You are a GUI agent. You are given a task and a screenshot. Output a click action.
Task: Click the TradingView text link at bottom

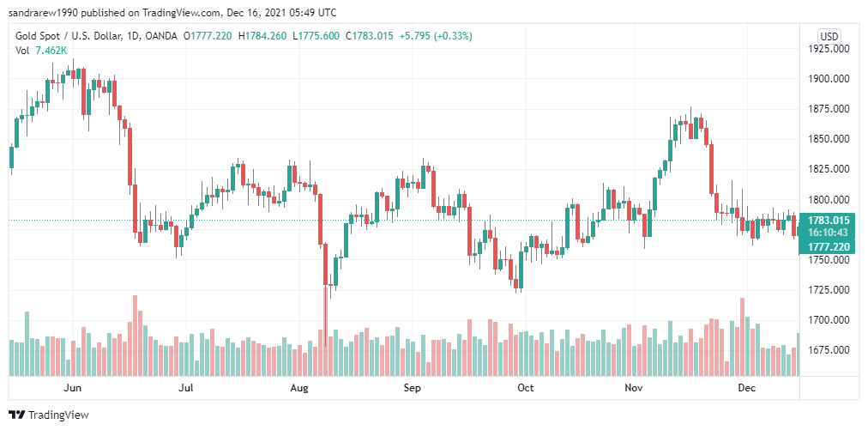58,415
